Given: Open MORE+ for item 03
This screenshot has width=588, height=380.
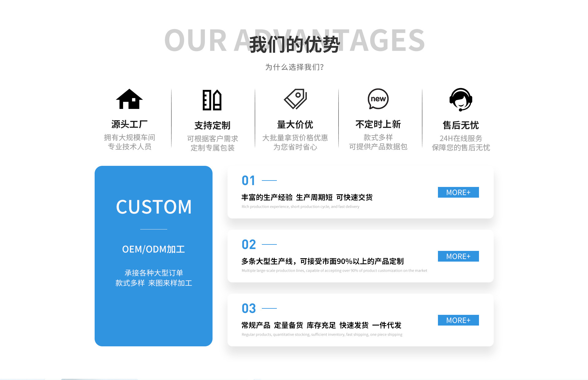Looking at the screenshot, I should click(458, 320).
